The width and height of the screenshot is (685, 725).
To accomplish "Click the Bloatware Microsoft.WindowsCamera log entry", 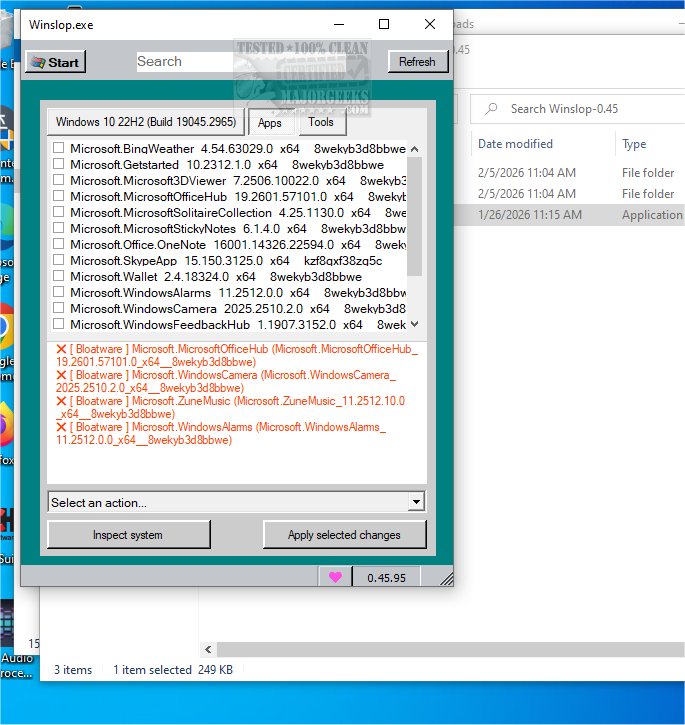I will [226, 381].
